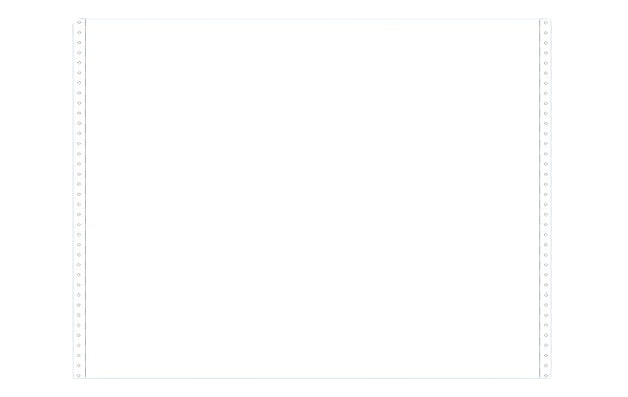Image resolution: width=628 pixels, height=397 pixels.
Task: Click the bottom edge of the paper sheet
Action: click(x=312, y=378)
